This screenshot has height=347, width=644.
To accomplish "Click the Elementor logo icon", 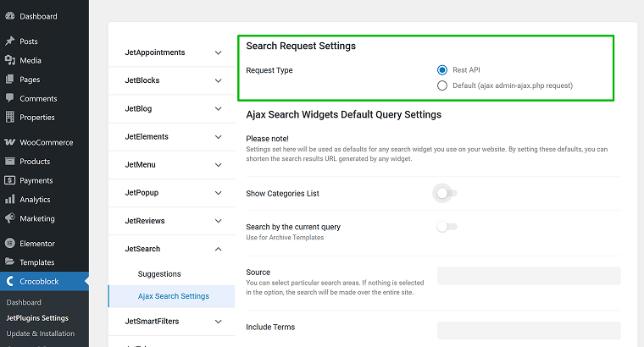I will coord(10,243).
